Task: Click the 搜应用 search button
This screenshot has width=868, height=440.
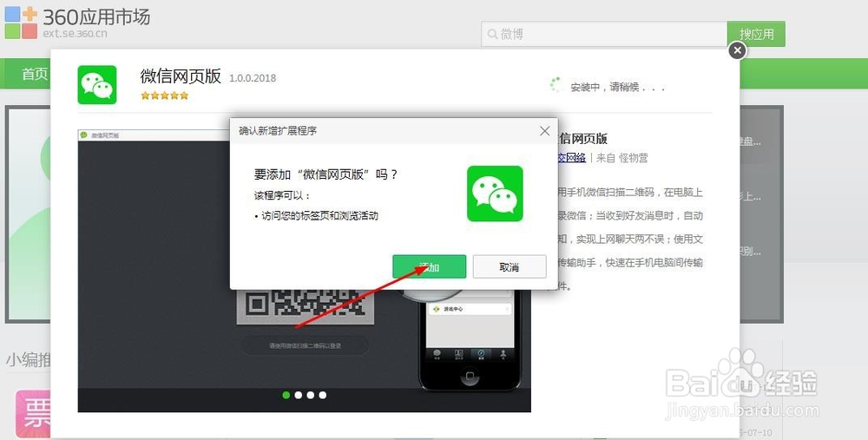Action: [756, 34]
